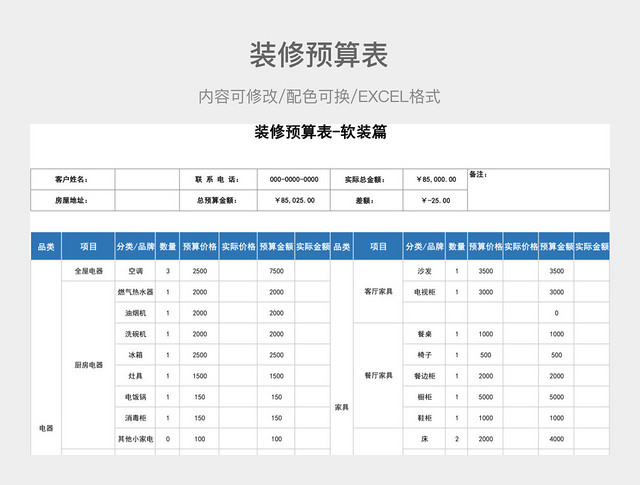
Task: Click the total budget value ¥85,025.00
Action: click(294, 200)
